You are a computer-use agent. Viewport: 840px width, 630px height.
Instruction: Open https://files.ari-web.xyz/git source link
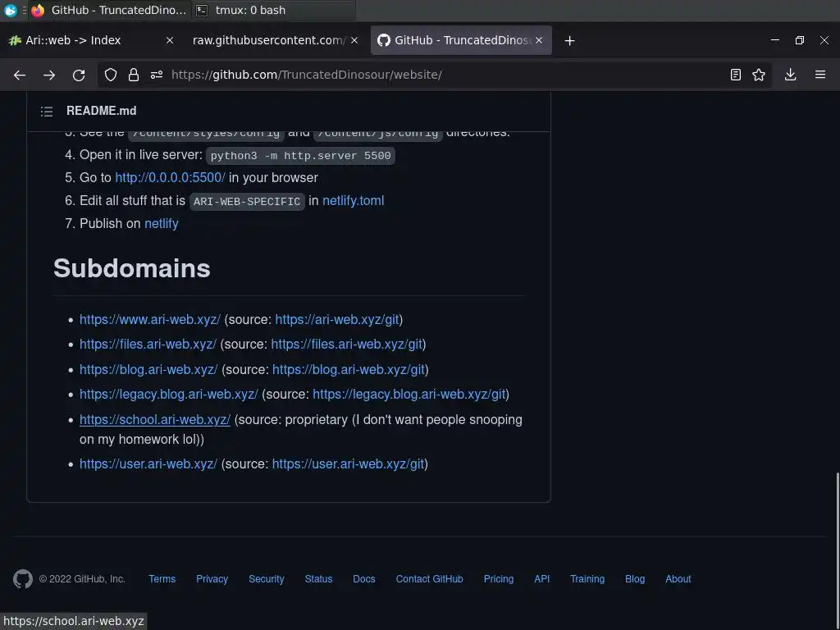pos(347,345)
